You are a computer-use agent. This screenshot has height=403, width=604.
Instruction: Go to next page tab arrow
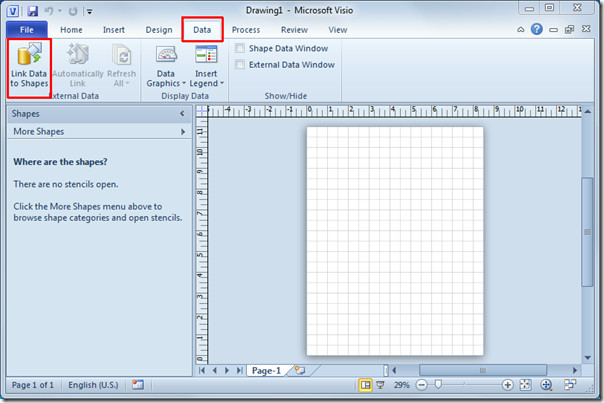(227, 371)
